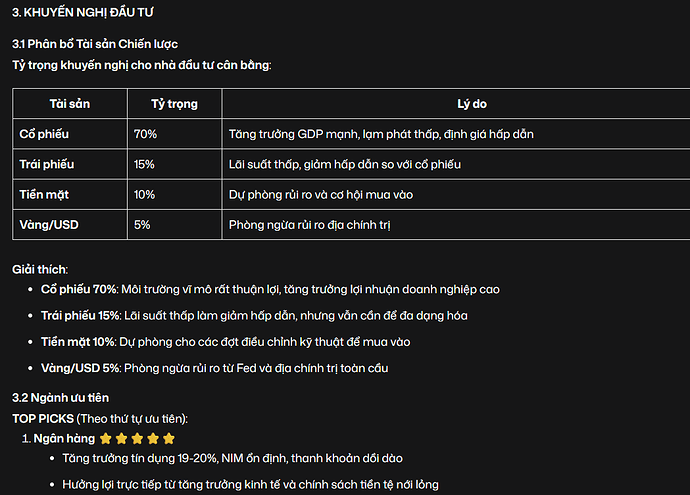Click the "Tiền mặt 10%" bullet point text
Viewport: 690px width, 495px height.
pos(79,342)
